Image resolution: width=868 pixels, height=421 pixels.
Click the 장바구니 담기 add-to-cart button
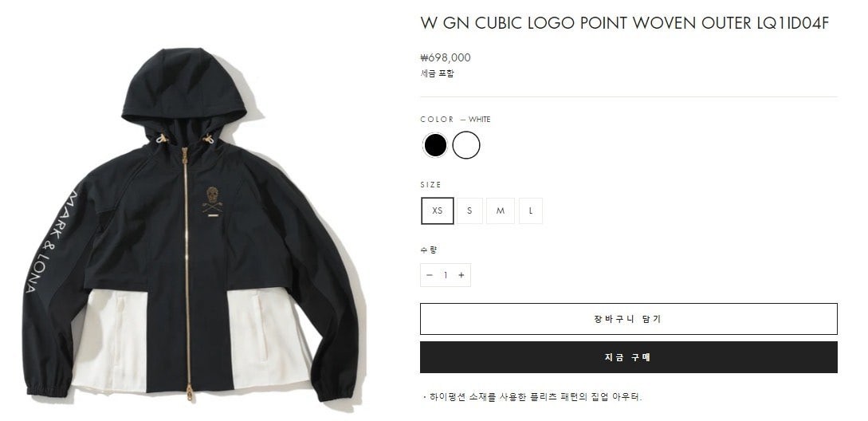628,319
